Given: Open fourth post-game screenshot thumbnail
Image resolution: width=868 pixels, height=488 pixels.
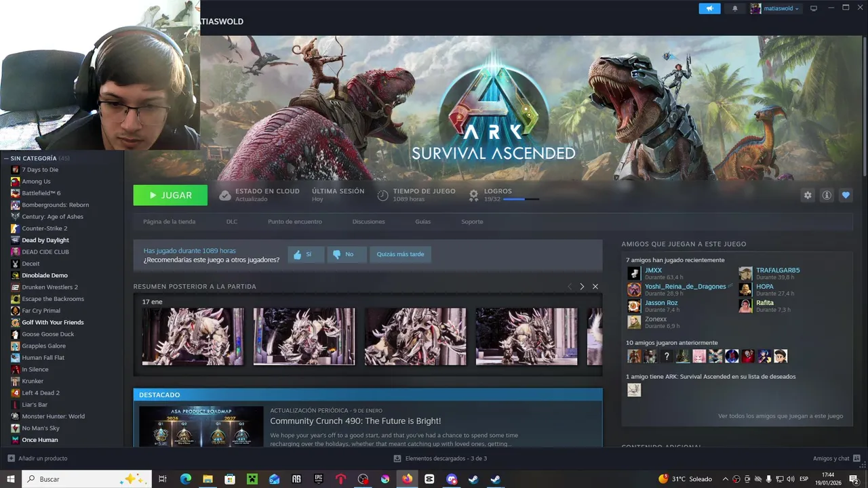Looking at the screenshot, I should pos(526,337).
